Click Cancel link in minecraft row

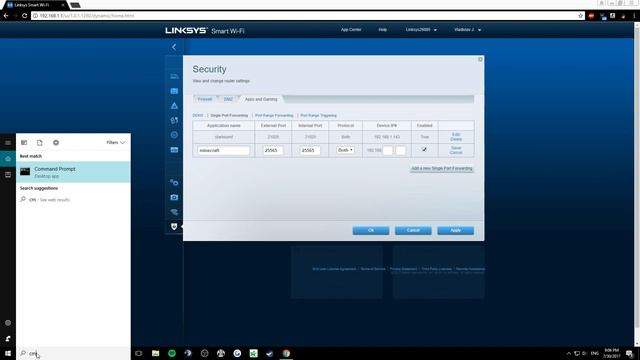click(456, 153)
